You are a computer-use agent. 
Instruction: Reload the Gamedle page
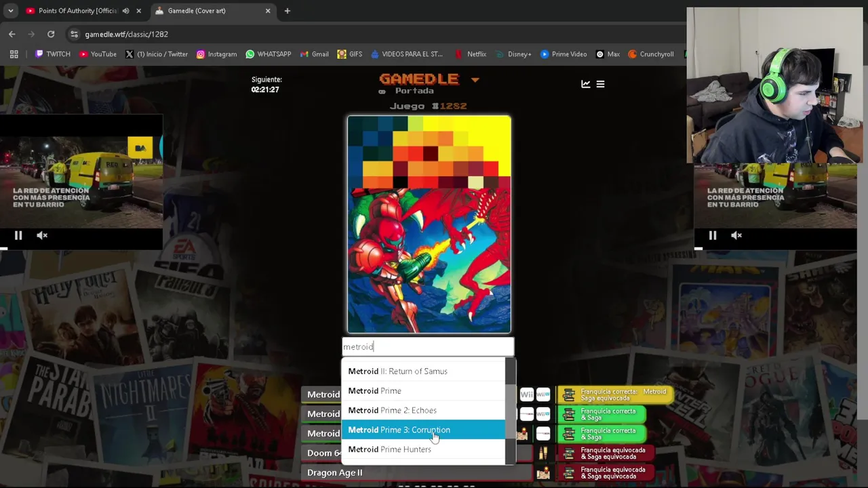tap(51, 34)
